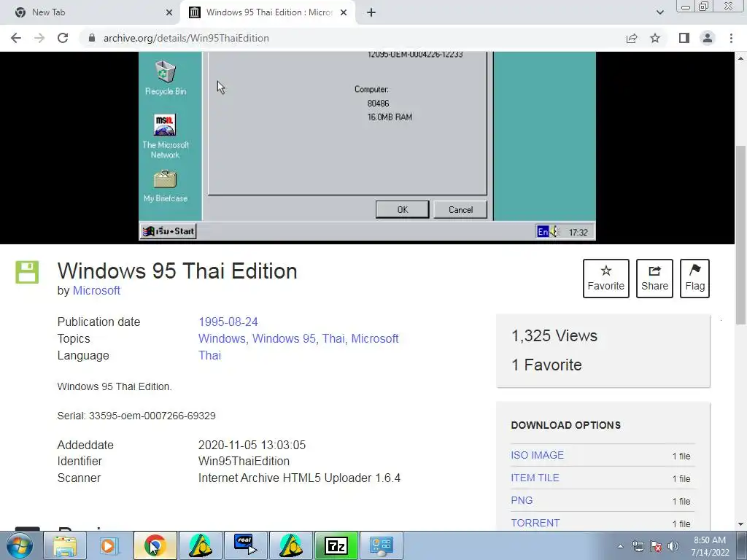The image size is (747, 560).
Task: Select the Windows 95 Thai Edition tab
Action: tap(268, 12)
